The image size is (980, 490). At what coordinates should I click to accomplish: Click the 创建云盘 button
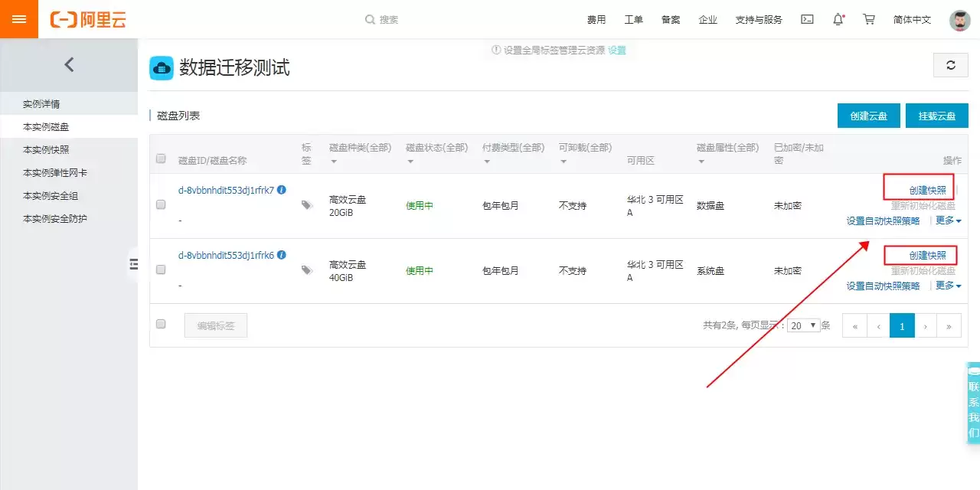pos(869,116)
